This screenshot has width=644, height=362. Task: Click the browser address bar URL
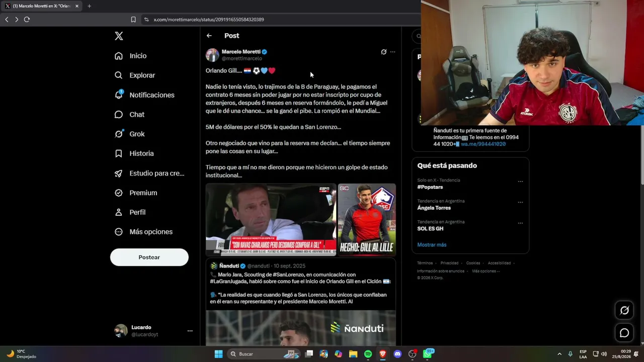[209, 20]
